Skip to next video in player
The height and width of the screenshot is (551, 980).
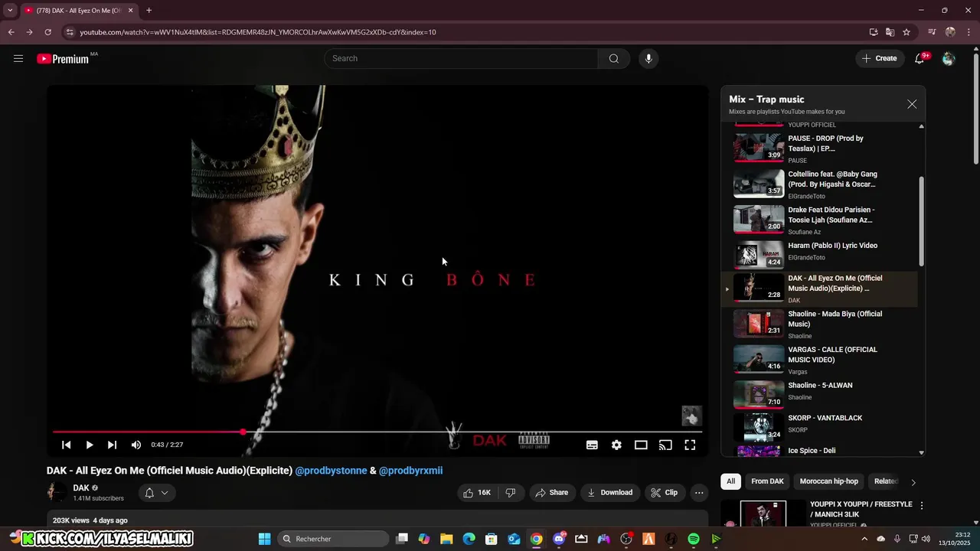(x=113, y=445)
